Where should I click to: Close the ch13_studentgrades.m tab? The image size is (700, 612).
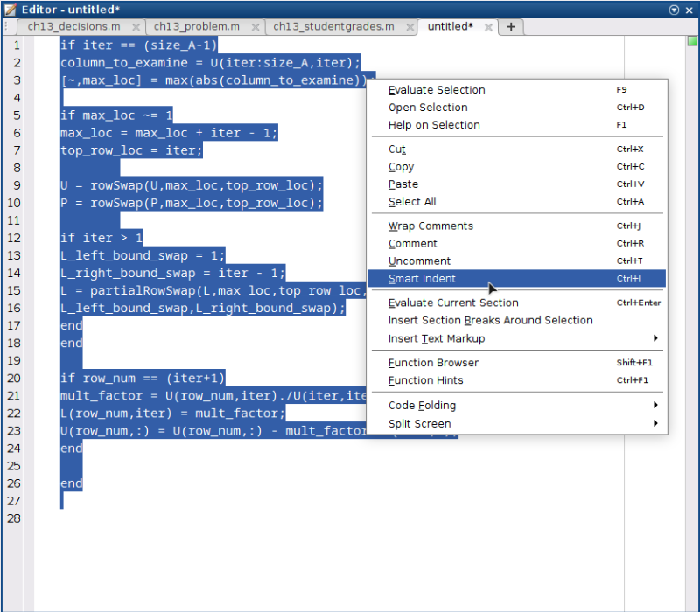pos(409,28)
